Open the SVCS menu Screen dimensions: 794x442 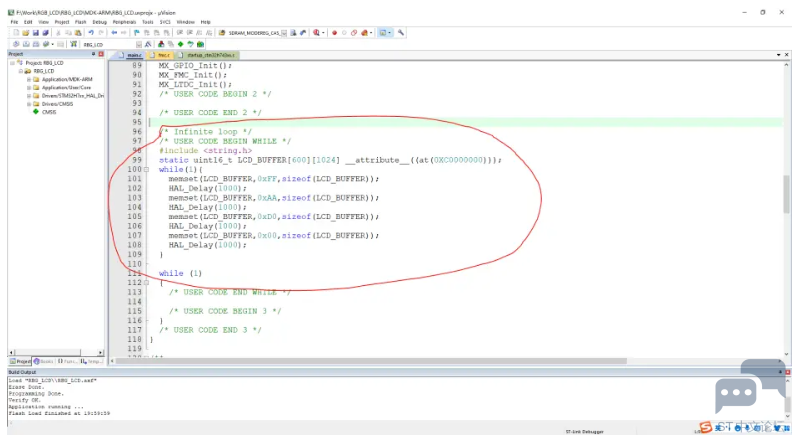(165, 22)
